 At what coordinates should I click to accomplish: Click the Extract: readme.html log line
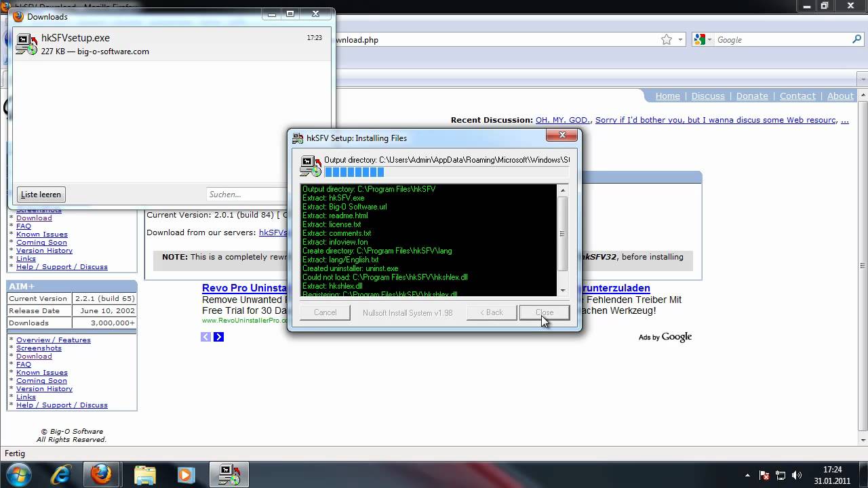pos(335,216)
